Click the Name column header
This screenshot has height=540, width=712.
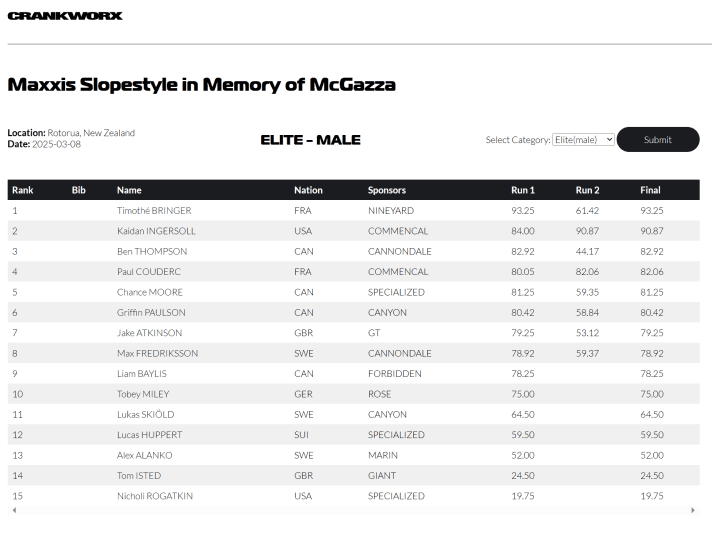[x=129, y=190]
